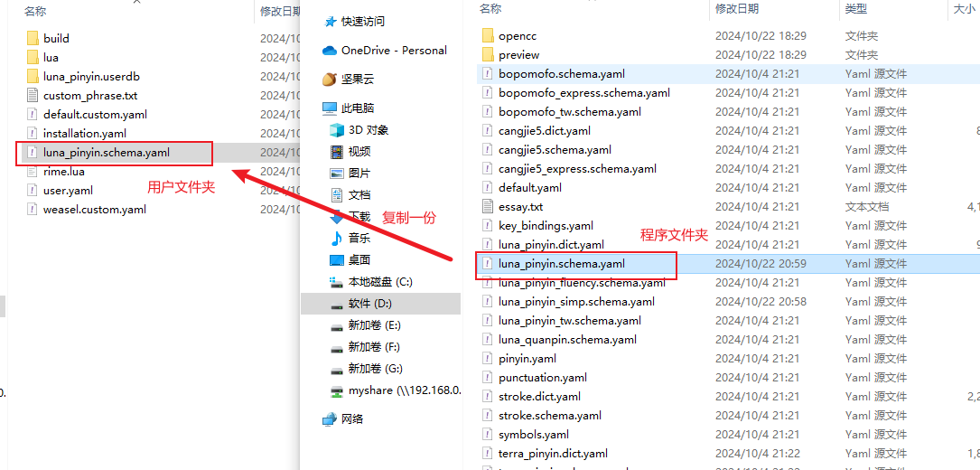The width and height of the screenshot is (980, 470).
Task: Click the 音乐 note icon
Action: pos(337,238)
